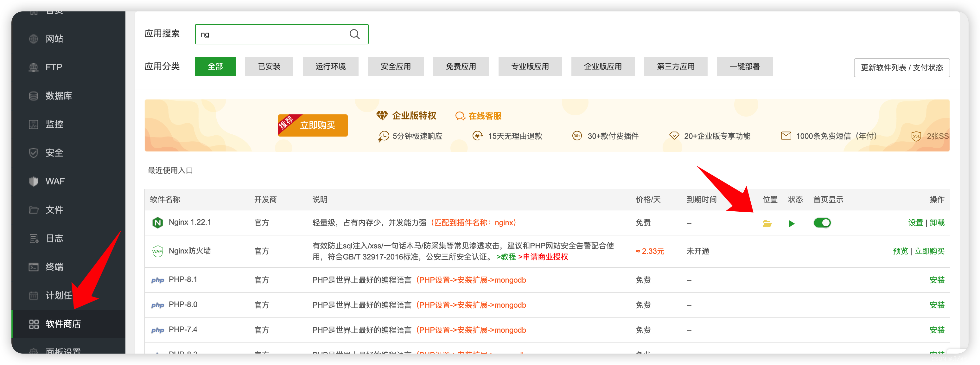
Task: Click the 终端 terminal sidebar icon
Action: click(34, 267)
